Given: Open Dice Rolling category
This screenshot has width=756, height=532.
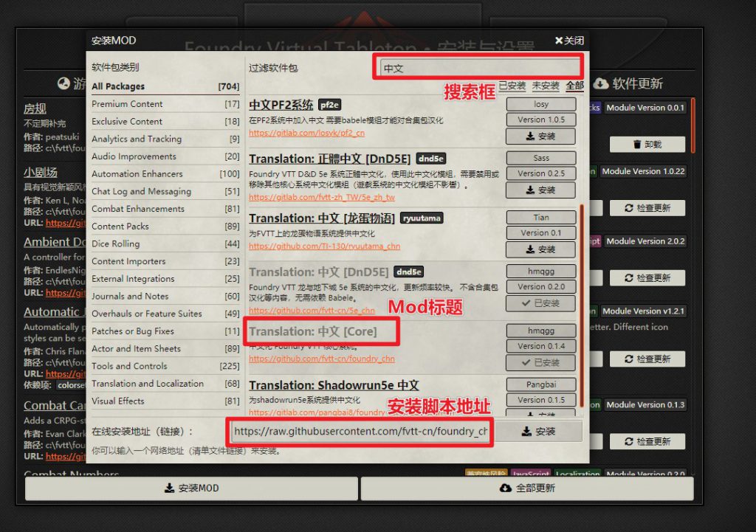Looking at the screenshot, I should click(165, 243).
